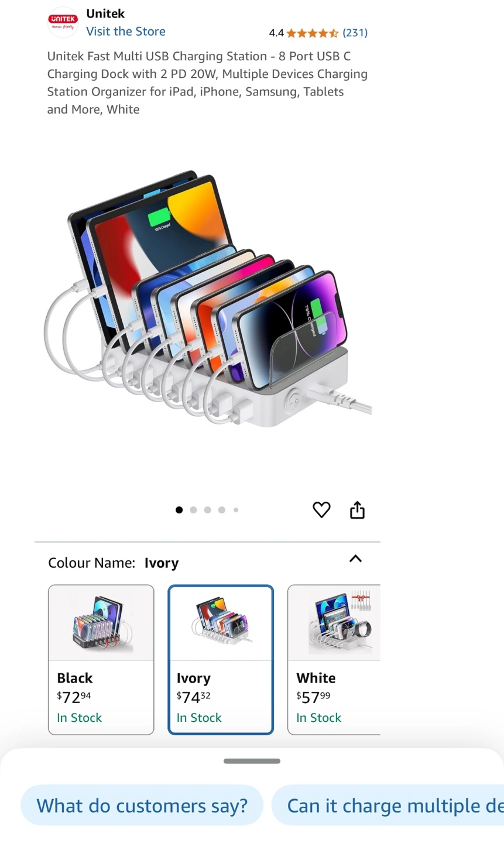The image size is (504, 843).
Task: Select the White colour option
Action: (x=334, y=660)
